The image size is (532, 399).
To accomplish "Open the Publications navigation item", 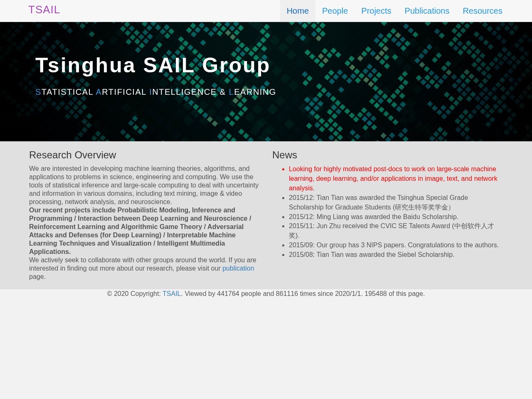I will pyautogui.click(x=426, y=11).
